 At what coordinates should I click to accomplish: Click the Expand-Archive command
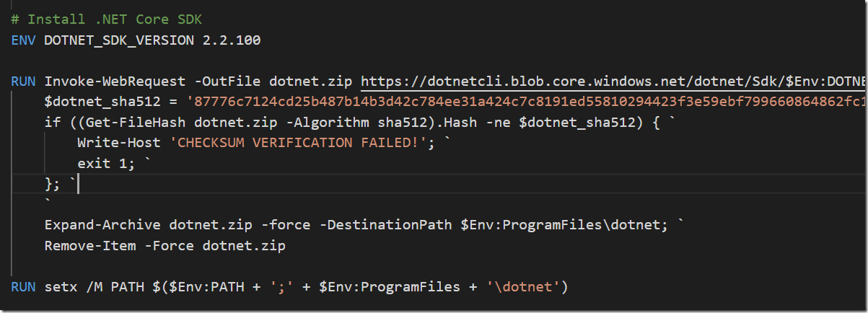tap(102, 225)
